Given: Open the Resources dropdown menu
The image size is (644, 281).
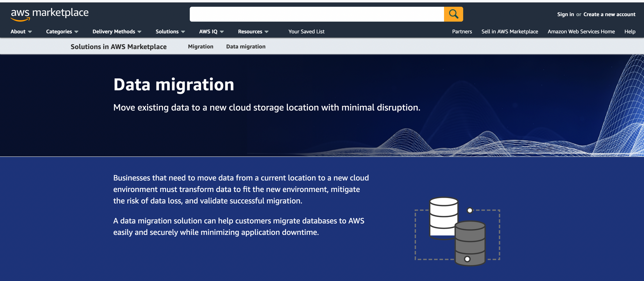Looking at the screenshot, I should [x=253, y=32].
